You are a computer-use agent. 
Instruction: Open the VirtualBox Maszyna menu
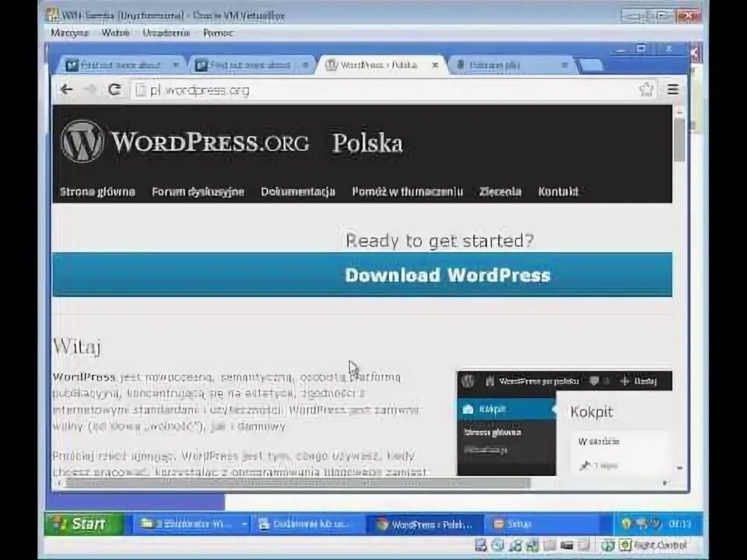point(69,33)
